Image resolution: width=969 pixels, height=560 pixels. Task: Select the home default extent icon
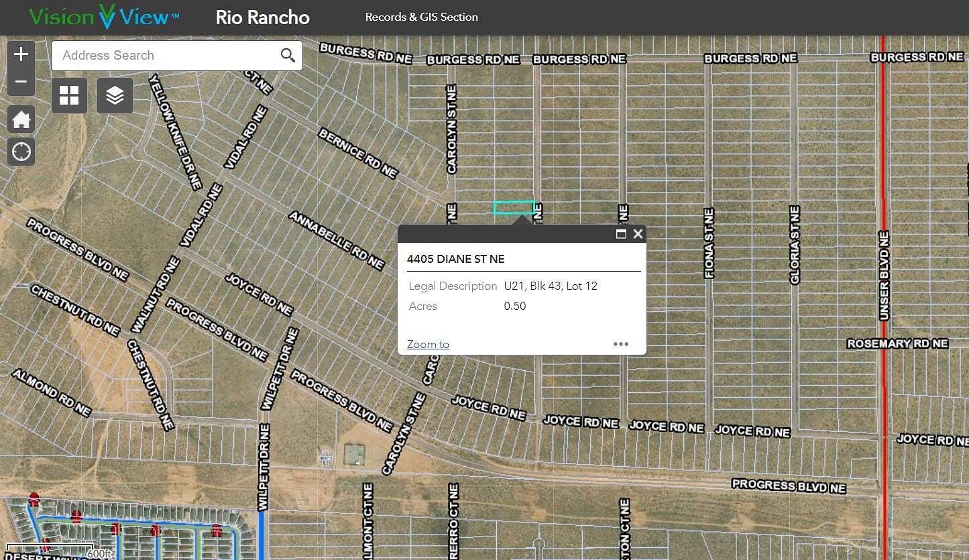tap(21, 119)
